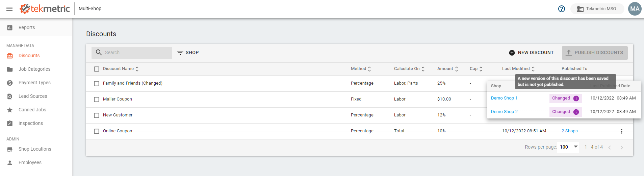Sort by Calculate On column
Screen dimensions: 644x176
pos(409,69)
